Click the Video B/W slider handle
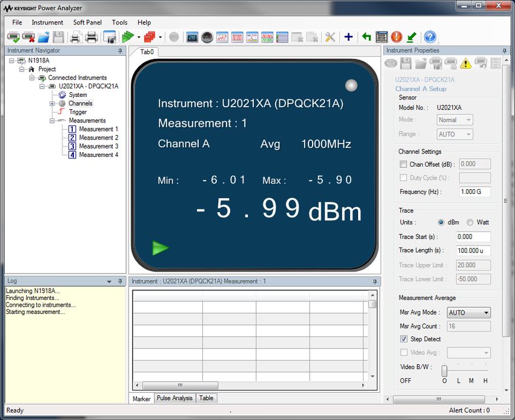 pos(444,371)
